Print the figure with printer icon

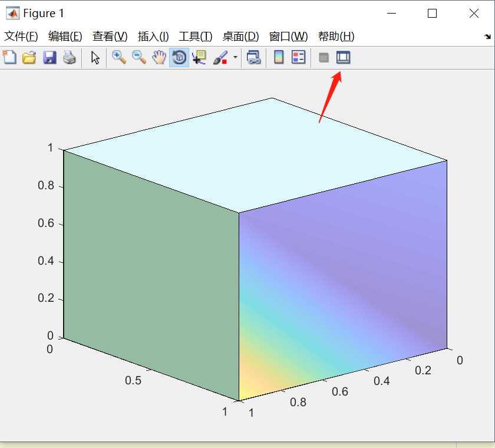(70, 58)
